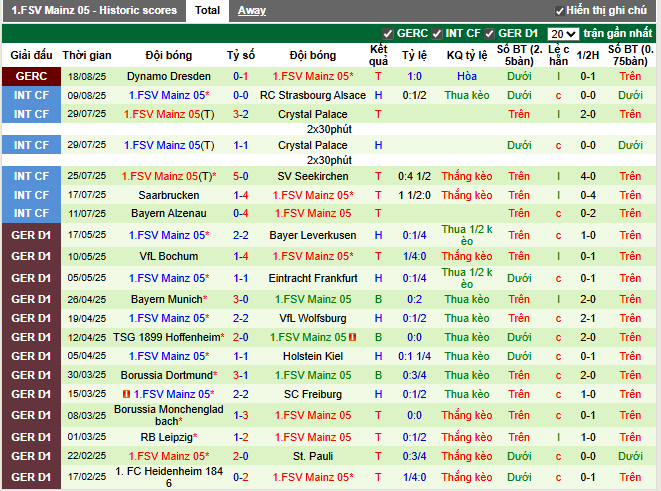Click the 1/2H column header
661x491 pixels.
[x=588, y=55]
